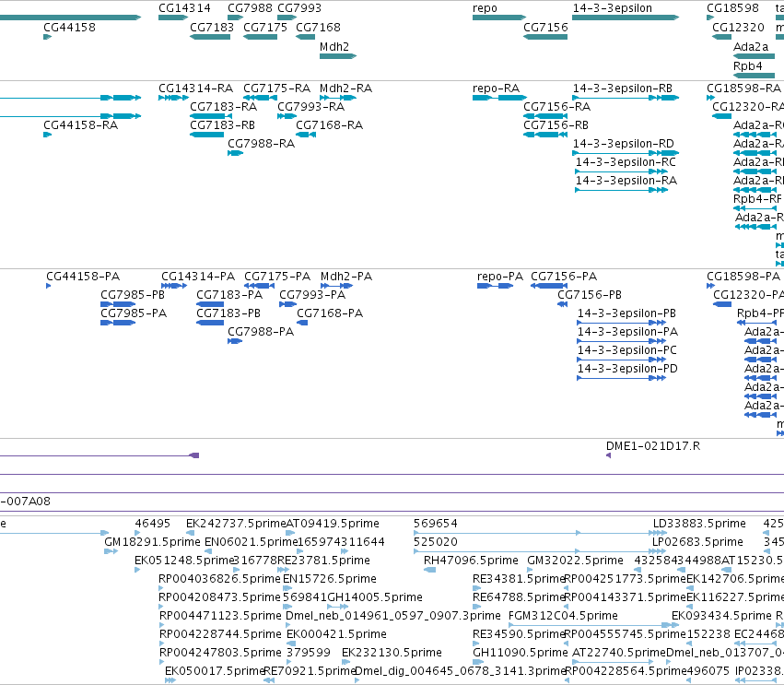Open the Rpb4-RF transcript label
The width and height of the screenshot is (784, 685).
click(x=757, y=199)
